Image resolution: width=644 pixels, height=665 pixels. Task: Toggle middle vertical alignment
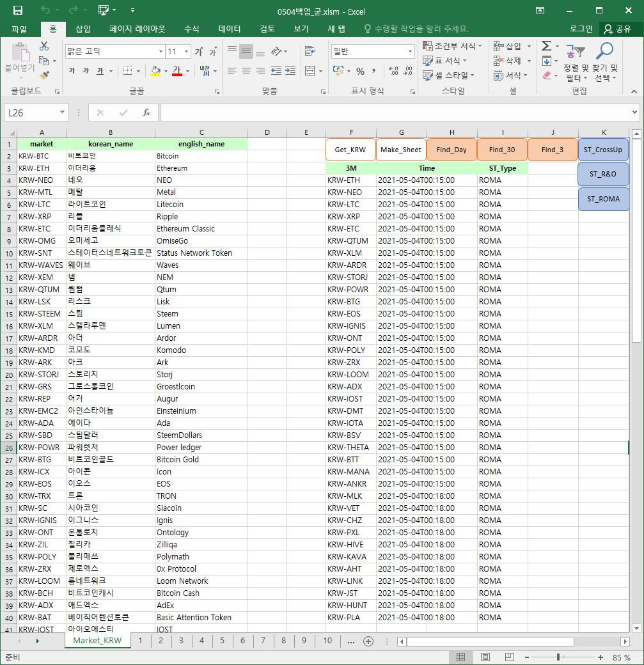246,51
